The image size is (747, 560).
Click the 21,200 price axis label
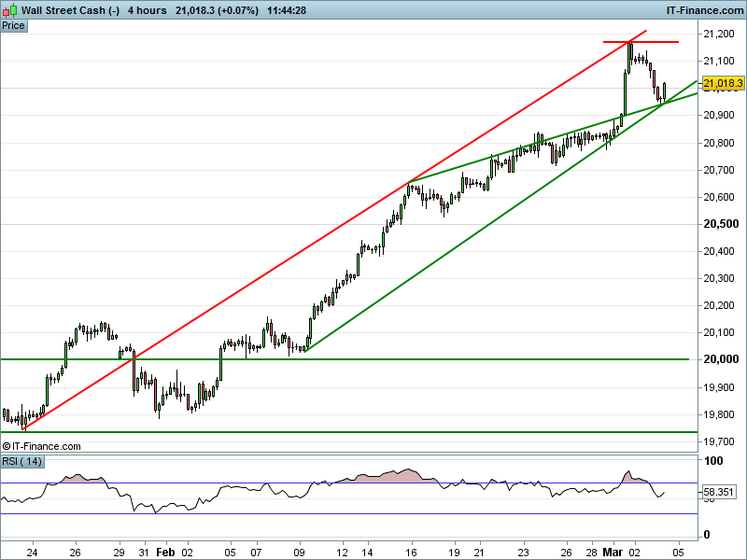[719, 34]
